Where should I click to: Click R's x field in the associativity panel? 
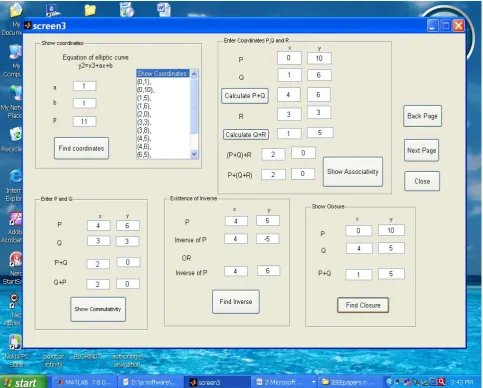(289, 114)
